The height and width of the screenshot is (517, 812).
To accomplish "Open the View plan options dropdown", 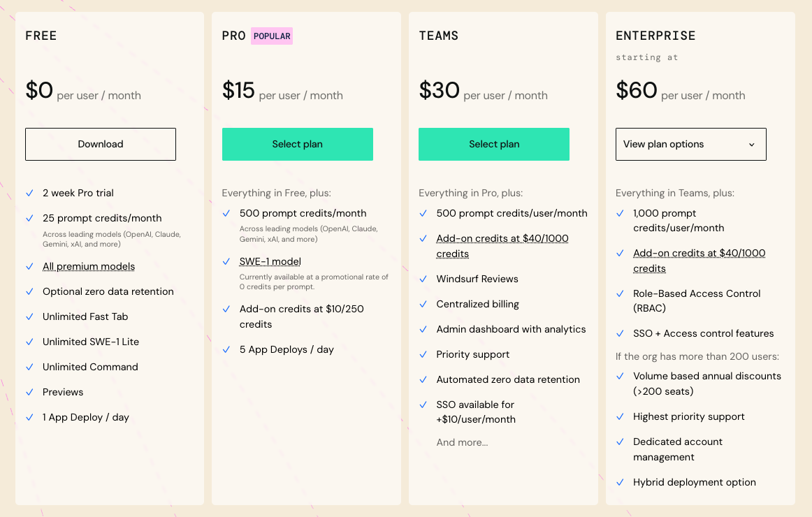I will (x=690, y=144).
